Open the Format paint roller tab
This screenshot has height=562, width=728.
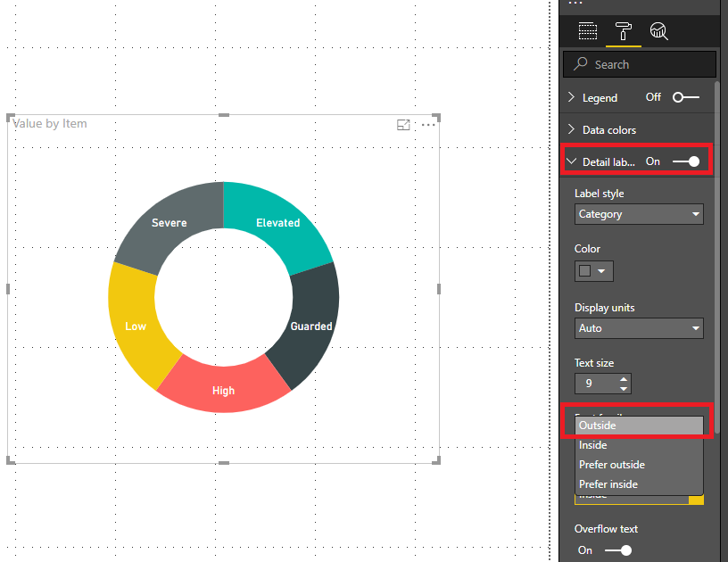623,31
